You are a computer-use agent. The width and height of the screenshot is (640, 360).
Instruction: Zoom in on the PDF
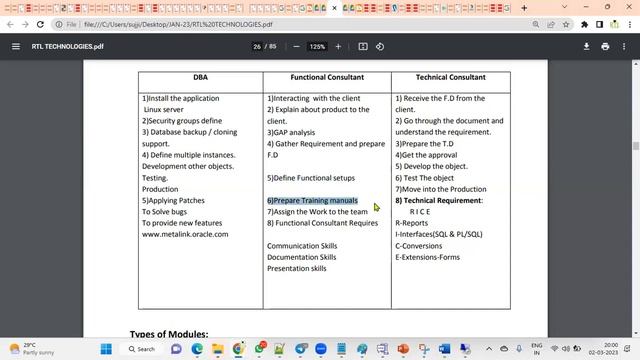(x=338, y=47)
